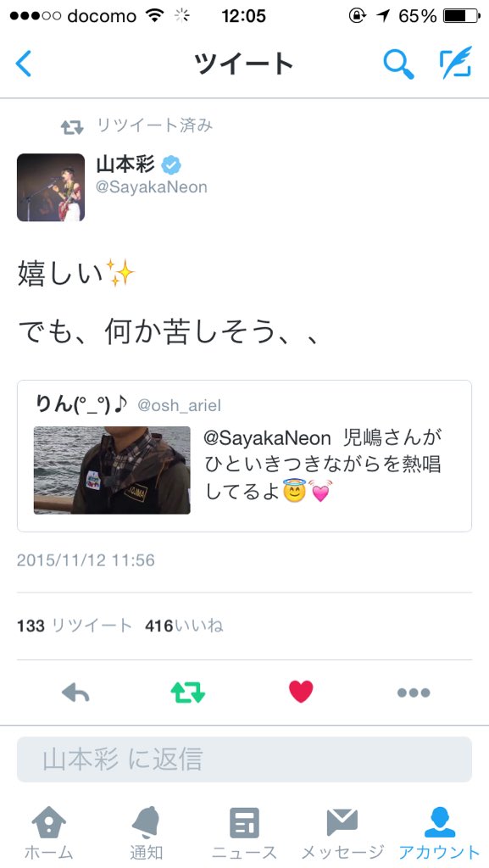
Task: Open the quoted tweet photo thumbnail
Action: [112, 470]
